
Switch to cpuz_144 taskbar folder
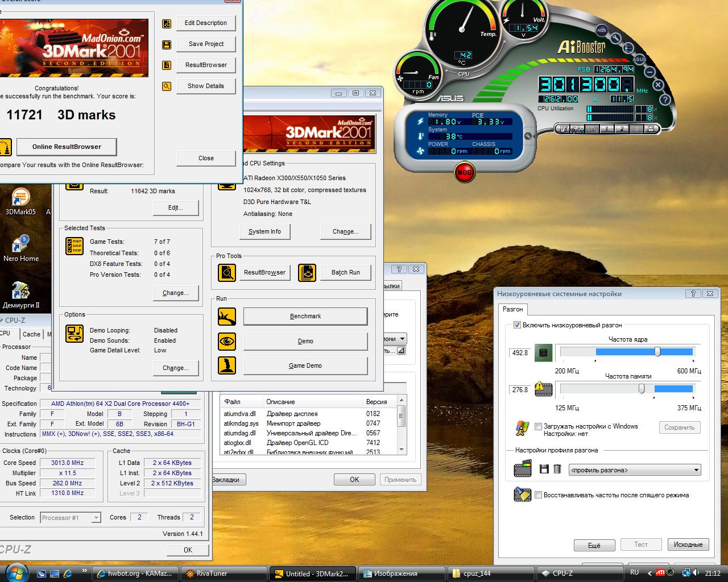click(490, 573)
